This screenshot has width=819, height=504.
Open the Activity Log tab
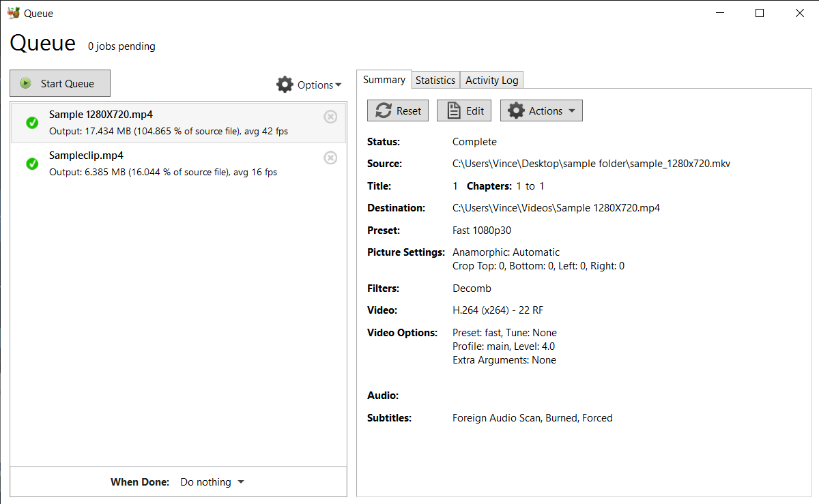[x=491, y=80]
